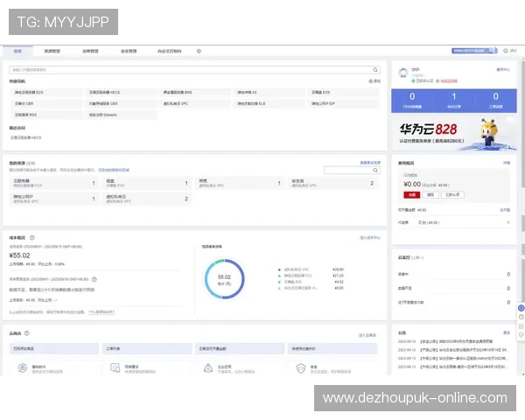Click the search magnifier icon in the top search bar
This screenshot has height=420, width=525.
click(377, 68)
